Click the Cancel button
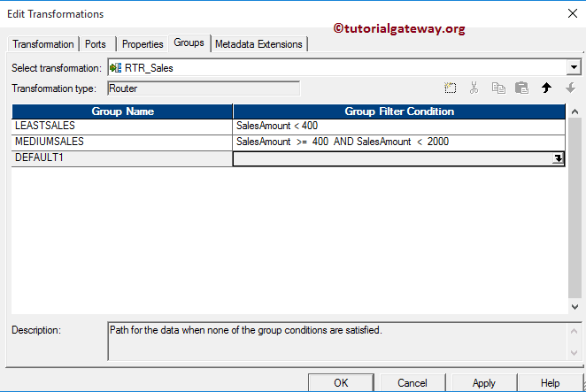The image size is (586, 392). [x=413, y=382]
